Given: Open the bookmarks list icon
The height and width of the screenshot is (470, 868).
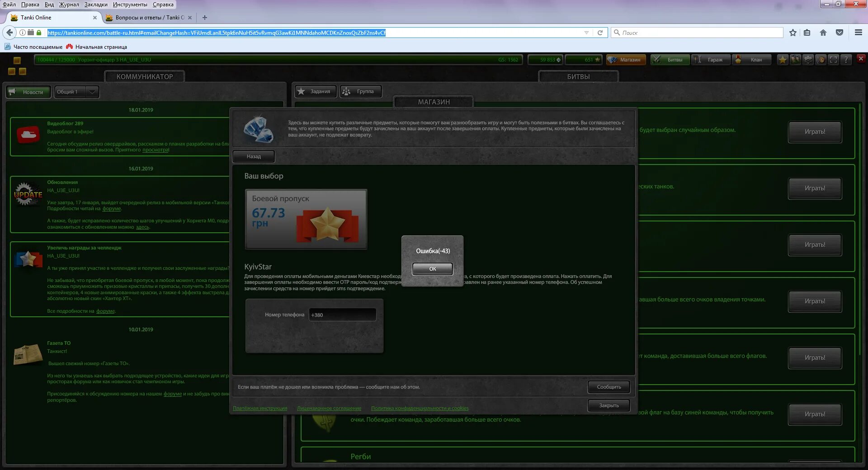Looking at the screenshot, I should click(x=807, y=33).
